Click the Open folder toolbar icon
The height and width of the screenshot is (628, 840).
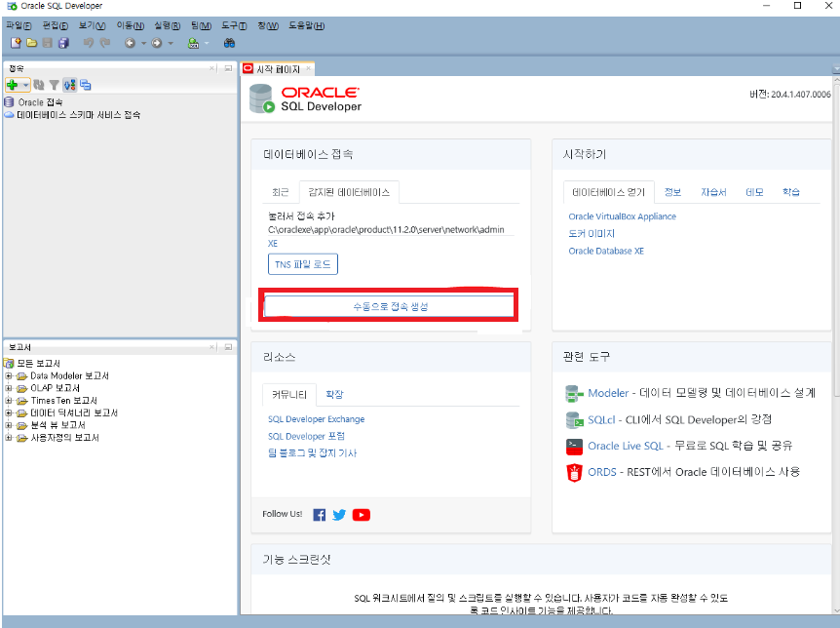31,43
